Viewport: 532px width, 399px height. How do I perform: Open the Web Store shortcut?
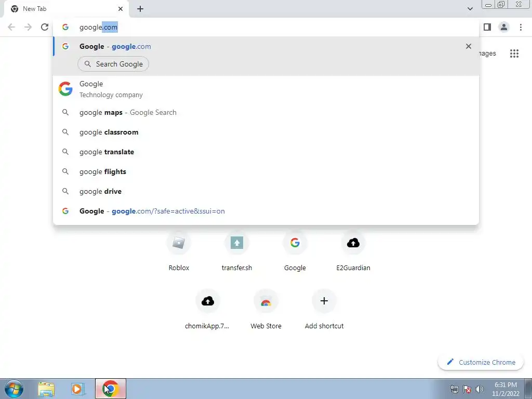click(x=266, y=310)
